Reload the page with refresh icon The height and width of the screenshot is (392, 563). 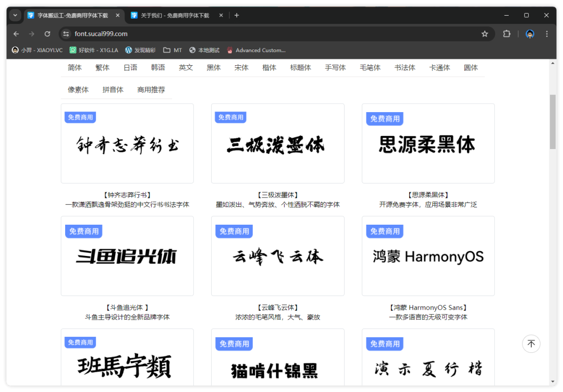coord(47,34)
